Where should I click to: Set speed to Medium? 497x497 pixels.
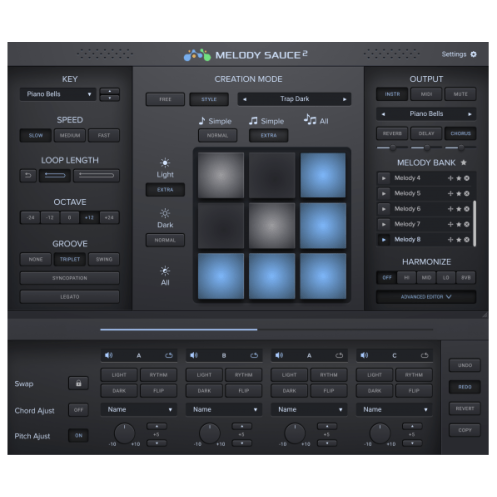tap(70, 135)
